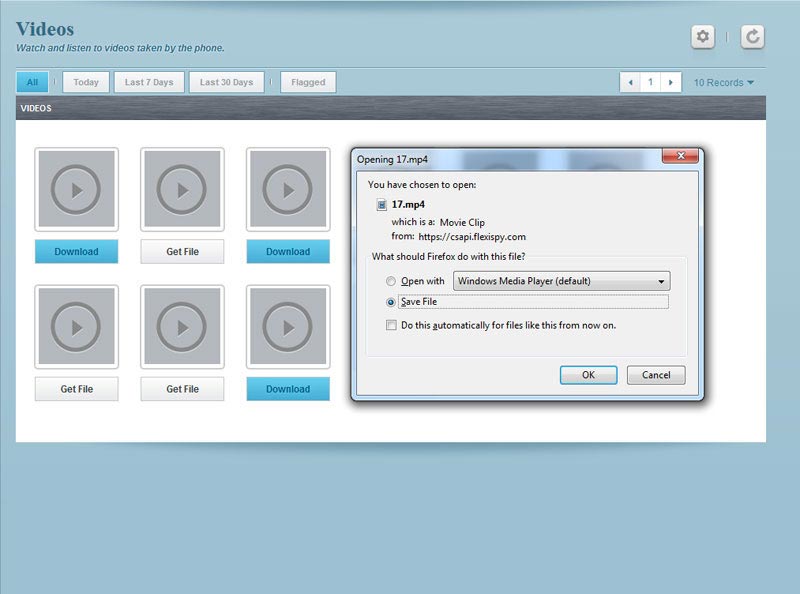The width and height of the screenshot is (800, 594).
Task: Enable 'Do this automatically' checkbox
Action: pos(391,325)
